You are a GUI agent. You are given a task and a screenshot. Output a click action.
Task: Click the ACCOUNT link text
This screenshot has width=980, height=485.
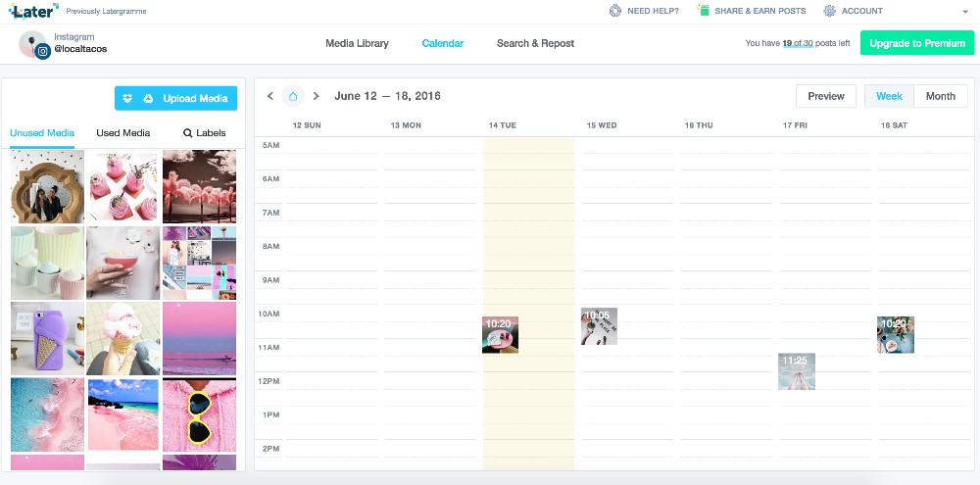(861, 11)
